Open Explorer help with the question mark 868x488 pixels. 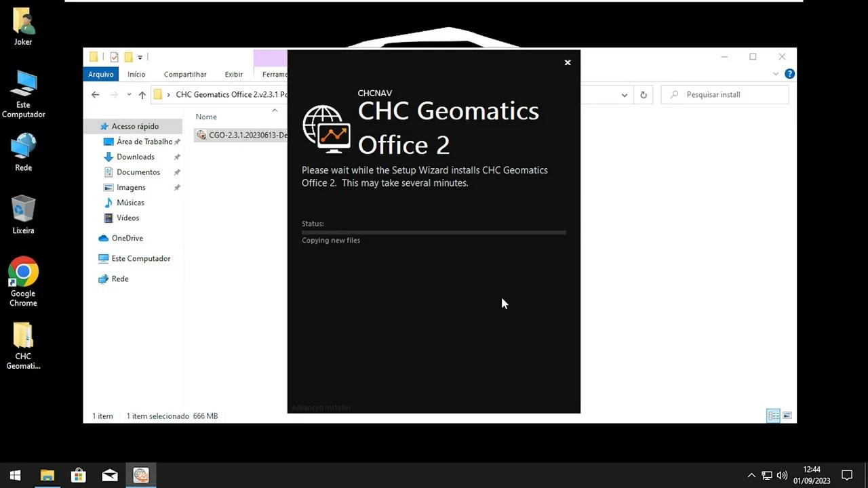(x=789, y=74)
